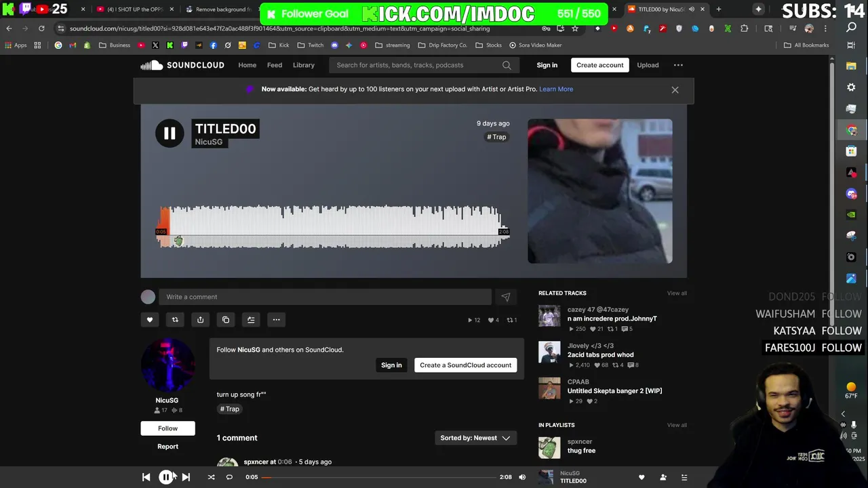Open a new browser tab

tap(718, 9)
